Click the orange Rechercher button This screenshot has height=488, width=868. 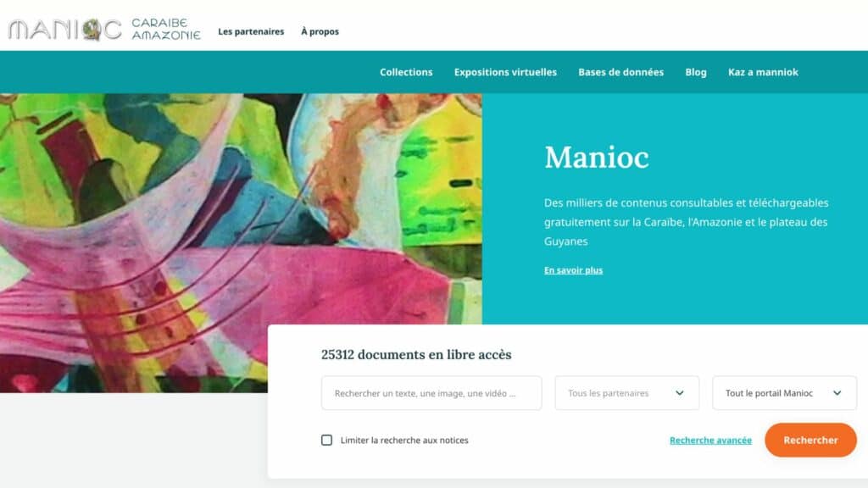pos(810,440)
